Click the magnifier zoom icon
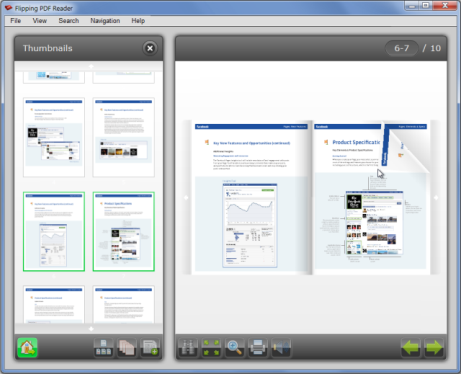This screenshot has height=374, width=461. (234, 348)
